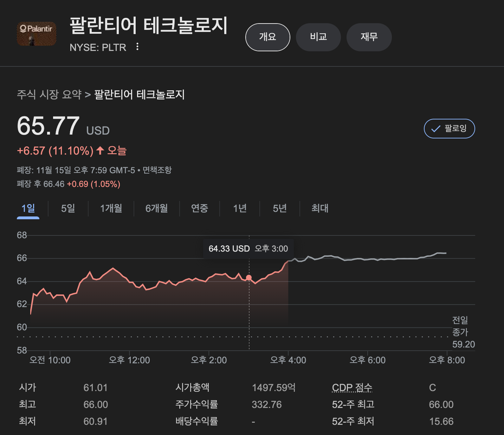The height and width of the screenshot is (435, 504).
Task: Click the 오전 10:00 axis label
Action: [x=50, y=360]
